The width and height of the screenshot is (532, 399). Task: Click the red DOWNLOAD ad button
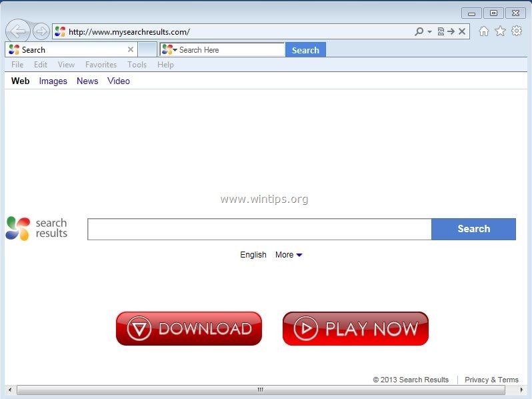[x=189, y=328]
